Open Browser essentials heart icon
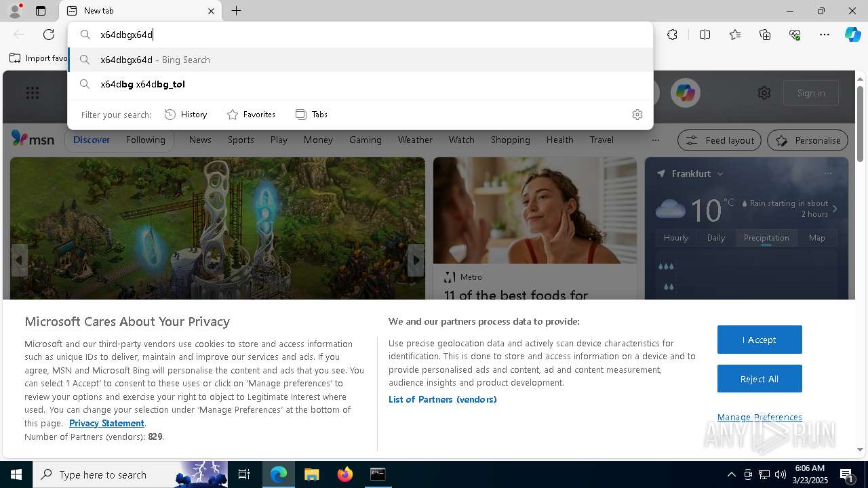Image resolution: width=868 pixels, height=488 pixels. pos(795,35)
